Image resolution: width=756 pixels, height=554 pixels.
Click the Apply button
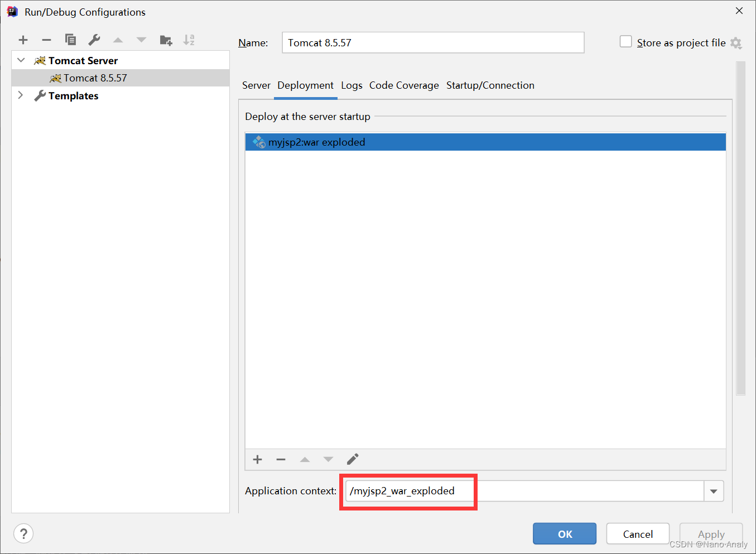click(x=711, y=534)
